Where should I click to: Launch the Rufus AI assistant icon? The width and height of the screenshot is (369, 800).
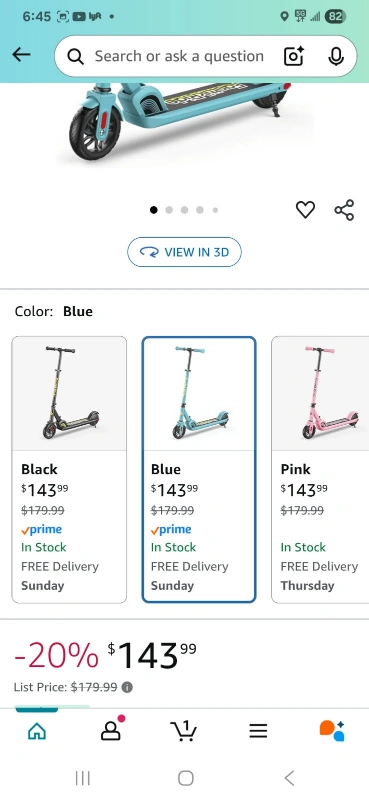coord(332,731)
